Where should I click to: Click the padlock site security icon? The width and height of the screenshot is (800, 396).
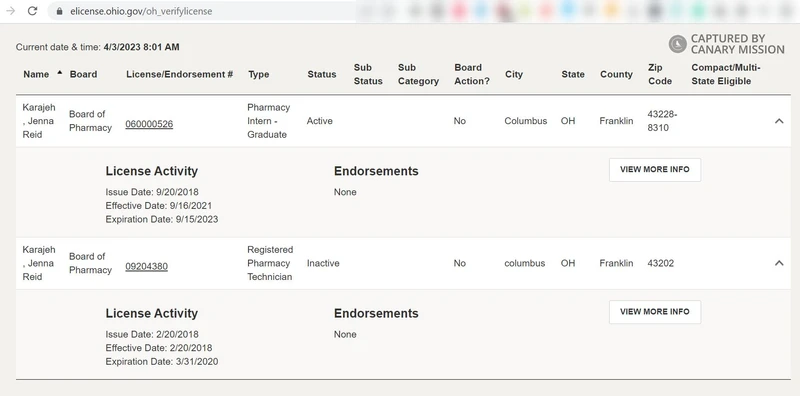pyautogui.click(x=59, y=11)
